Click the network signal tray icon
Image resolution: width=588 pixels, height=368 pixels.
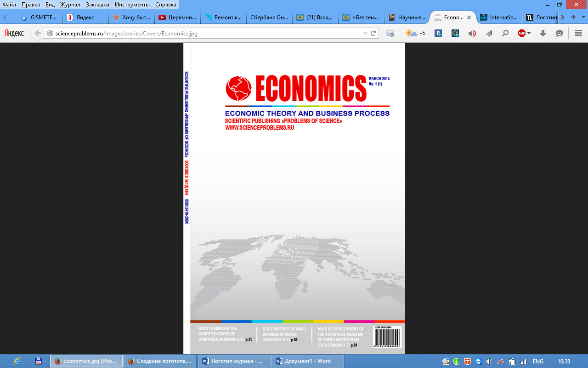523,361
